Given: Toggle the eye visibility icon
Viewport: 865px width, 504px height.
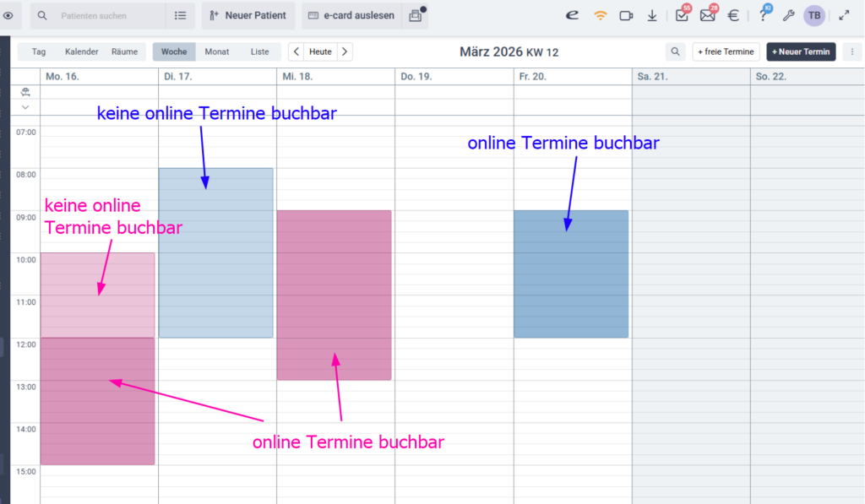Looking at the screenshot, I should [8, 15].
